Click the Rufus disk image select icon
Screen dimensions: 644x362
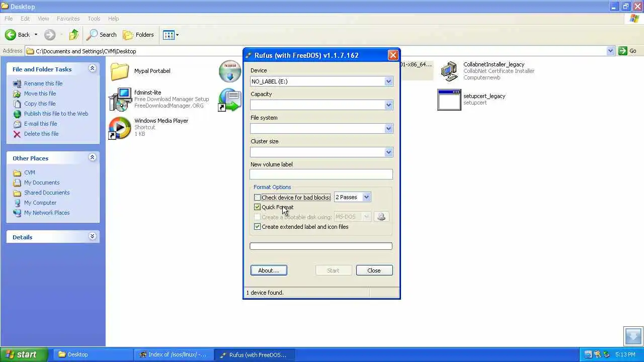[x=381, y=217]
